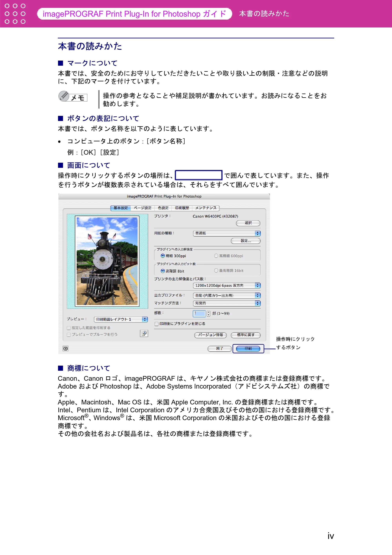Click the guide title in header
This screenshot has height=555, width=392.
click(134, 14)
